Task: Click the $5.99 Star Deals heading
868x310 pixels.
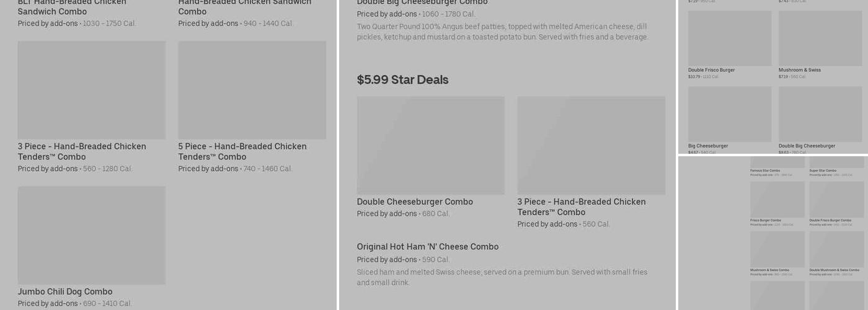Action: click(402, 79)
